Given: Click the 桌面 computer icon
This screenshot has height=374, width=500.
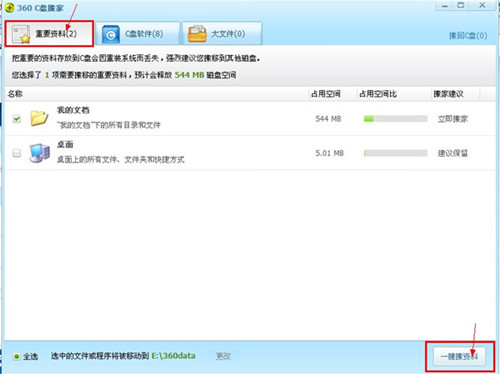Looking at the screenshot, I should (39, 153).
